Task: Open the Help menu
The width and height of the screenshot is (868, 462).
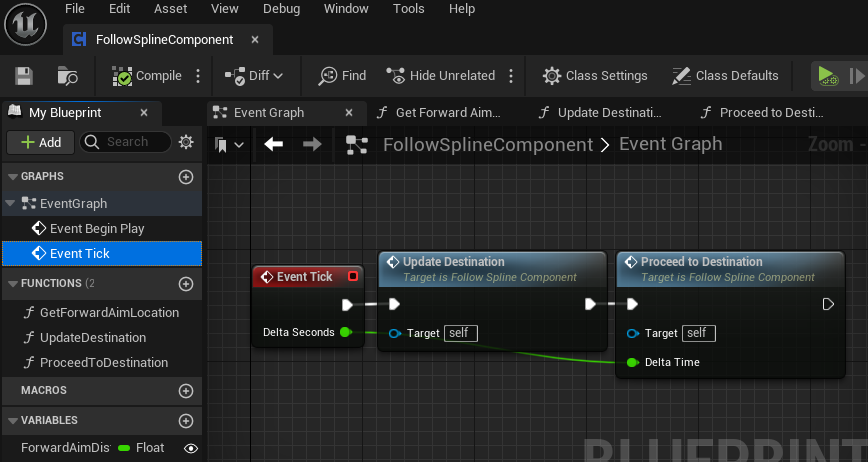Action: pos(462,9)
